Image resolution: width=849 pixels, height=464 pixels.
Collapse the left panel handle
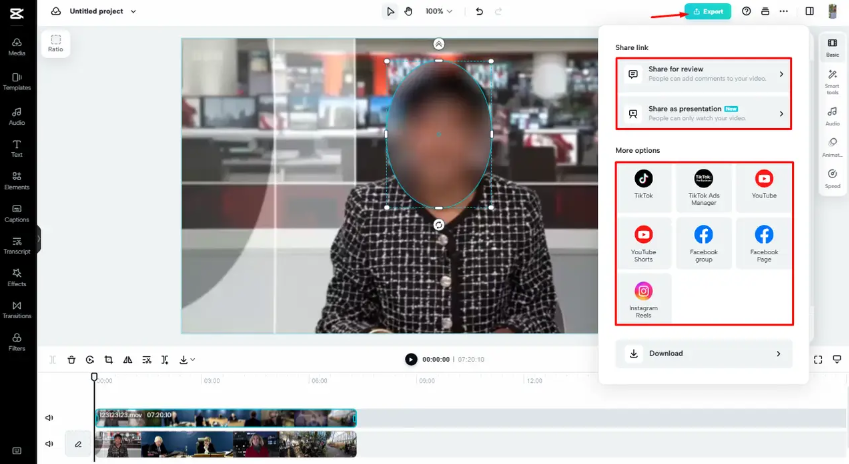pyautogui.click(x=38, y=239)
